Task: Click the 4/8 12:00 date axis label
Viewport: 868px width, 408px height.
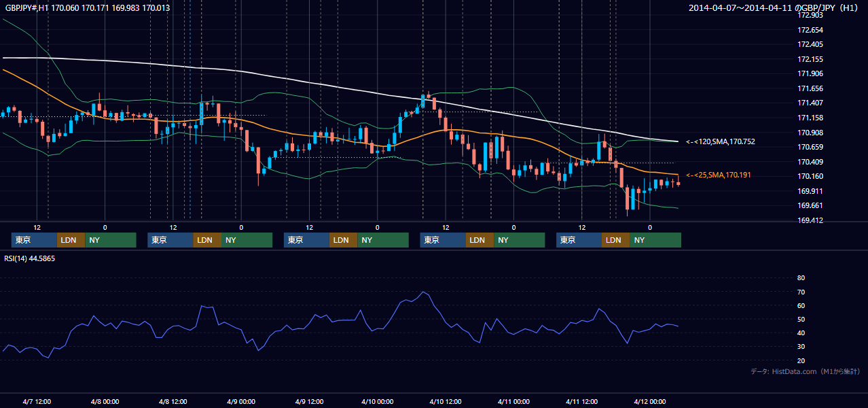Action: click(x=173, y=401)
